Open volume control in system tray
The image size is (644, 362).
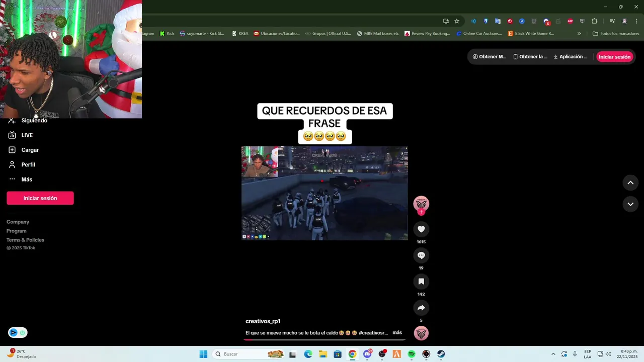608,354
